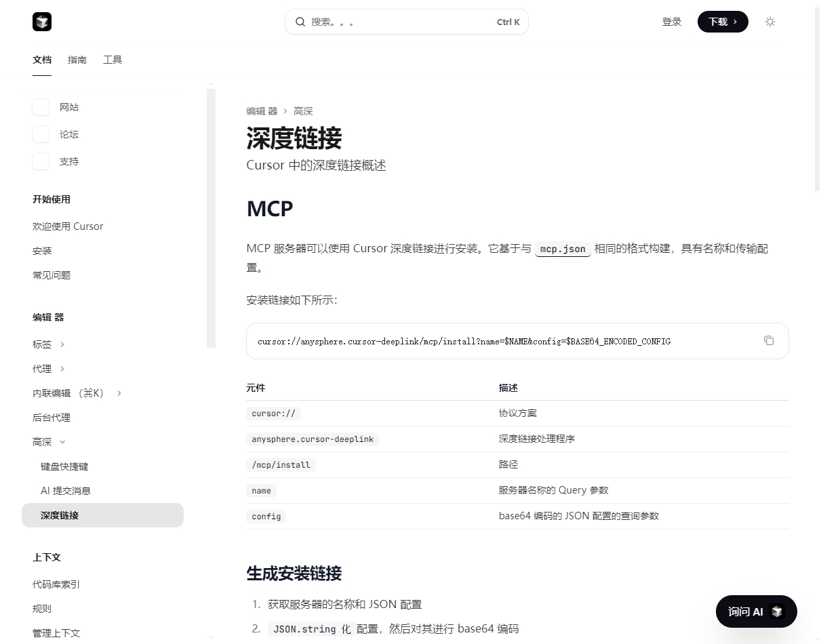Open the 论坛 sidebar link

coord(69,134)
